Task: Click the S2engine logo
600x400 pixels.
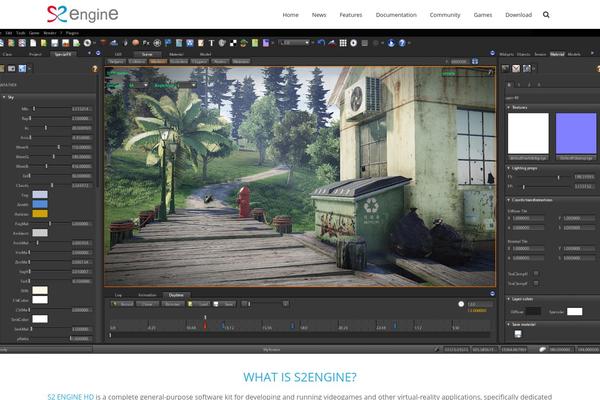Action: [83, 14]
